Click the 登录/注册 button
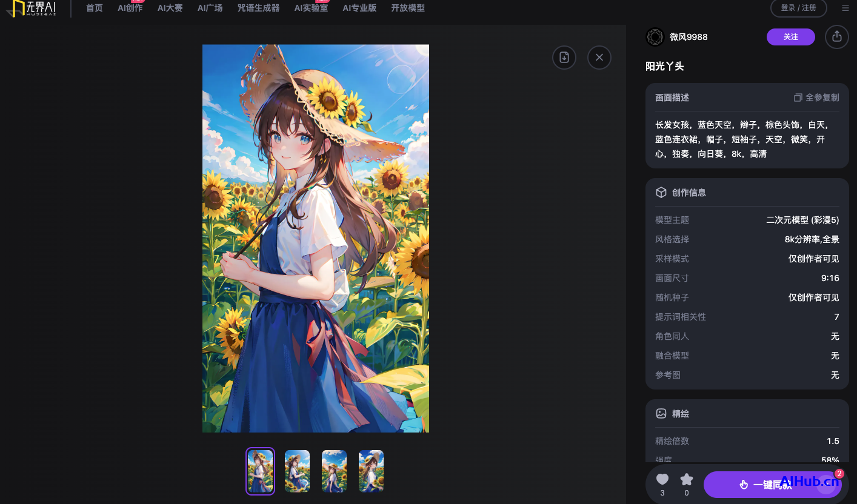Viewport: 857px width, 504px height. coord(798,8)
